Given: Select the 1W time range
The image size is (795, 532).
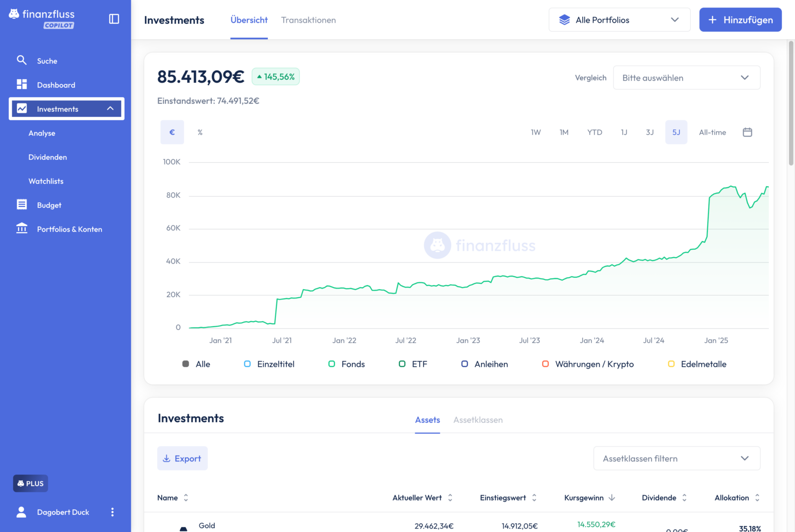Looking at the screenshot, I should click(536, 132).
